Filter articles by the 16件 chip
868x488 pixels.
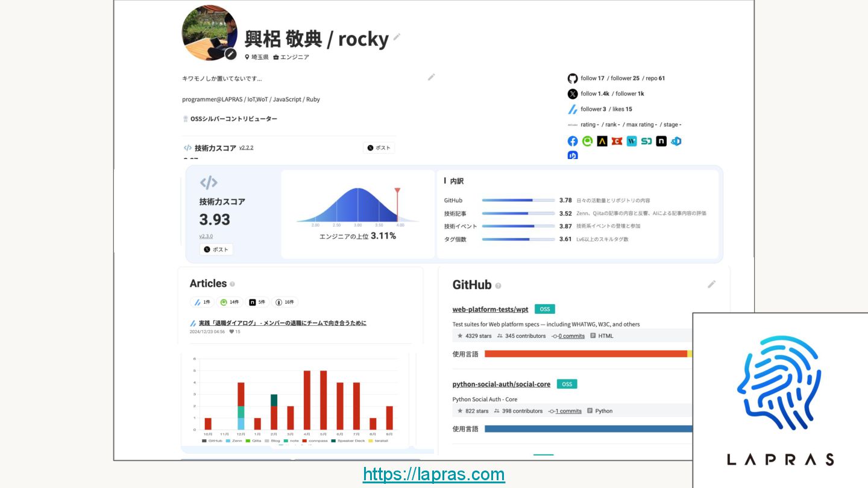(x=285, y=302)
